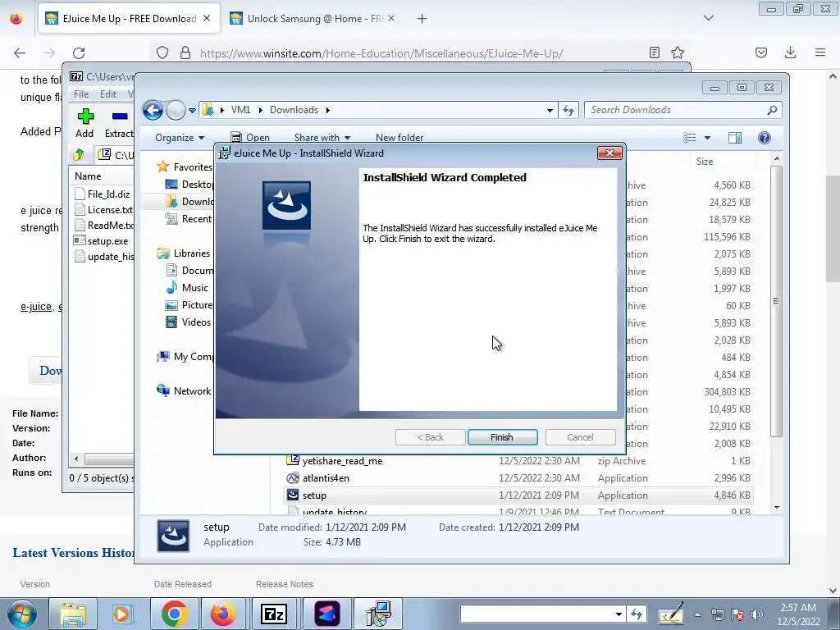Reload the page in Firefox
Viewport: 840px width, 630px height.
(79, 52)
